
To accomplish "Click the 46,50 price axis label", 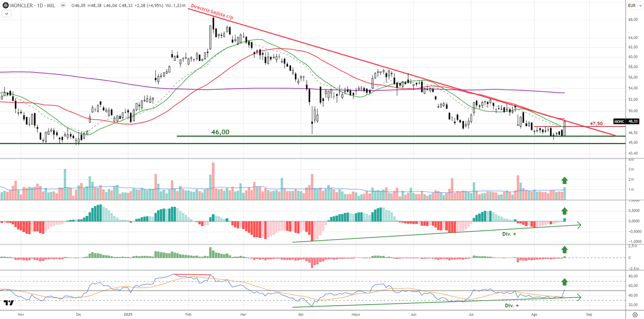I will (x=633, y=133).
